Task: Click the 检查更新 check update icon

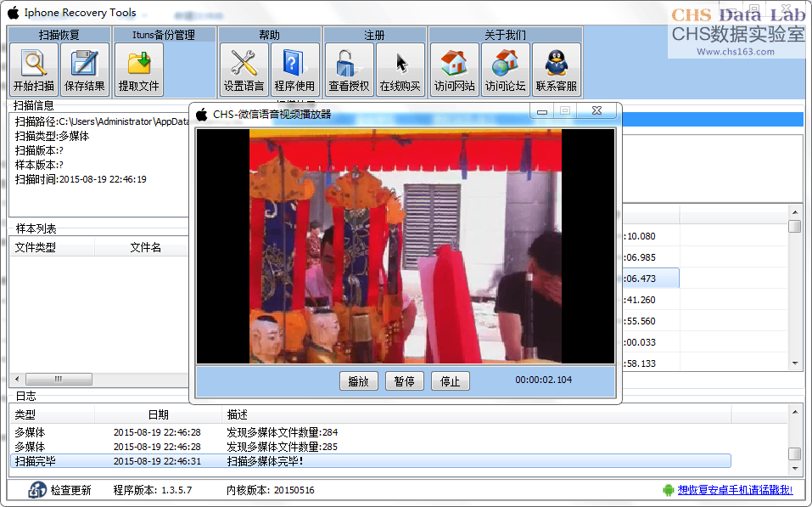Action: [37, 489]
